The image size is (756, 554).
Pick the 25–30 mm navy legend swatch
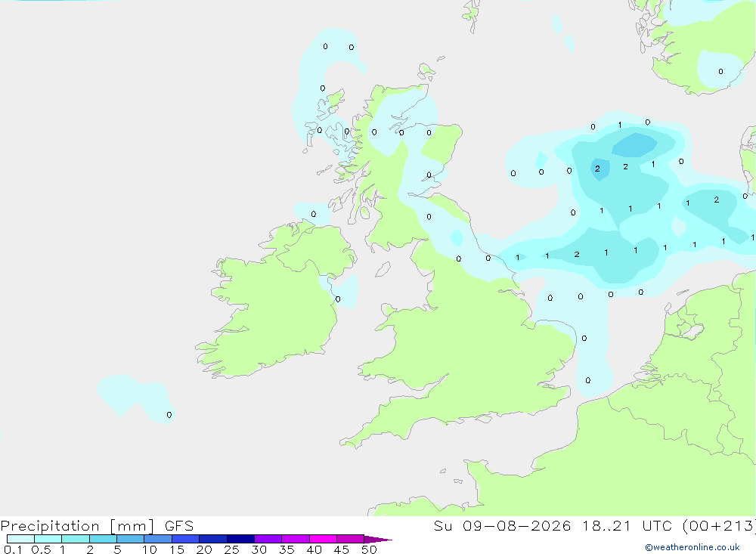pos(240,539)
